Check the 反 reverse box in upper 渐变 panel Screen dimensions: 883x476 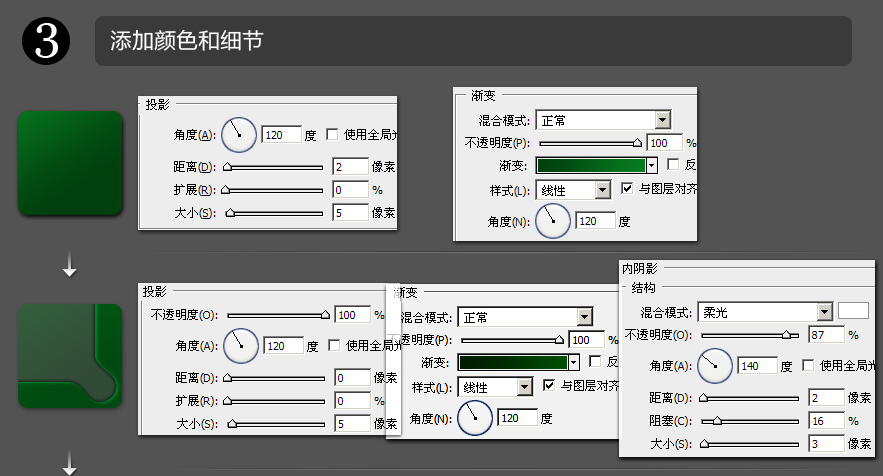(x=673, y=164)
